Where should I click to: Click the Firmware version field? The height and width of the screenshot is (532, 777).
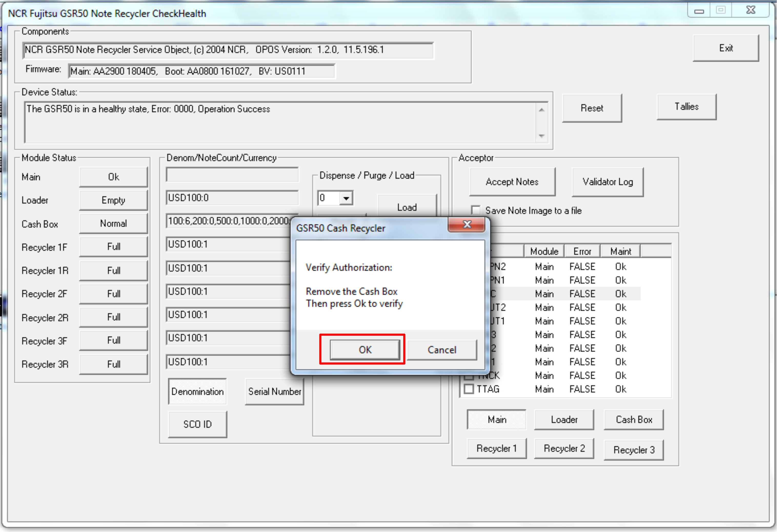tap(201, 71)
